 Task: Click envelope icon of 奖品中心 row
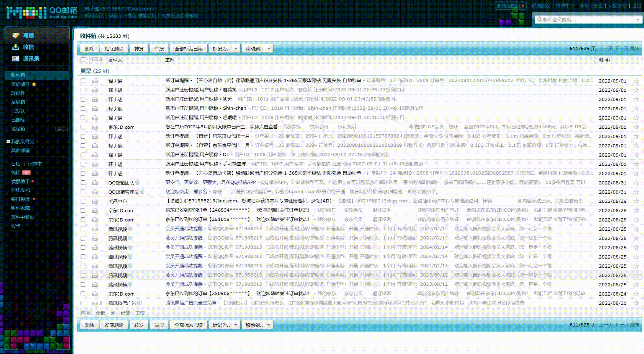click(x=95, y=201)
